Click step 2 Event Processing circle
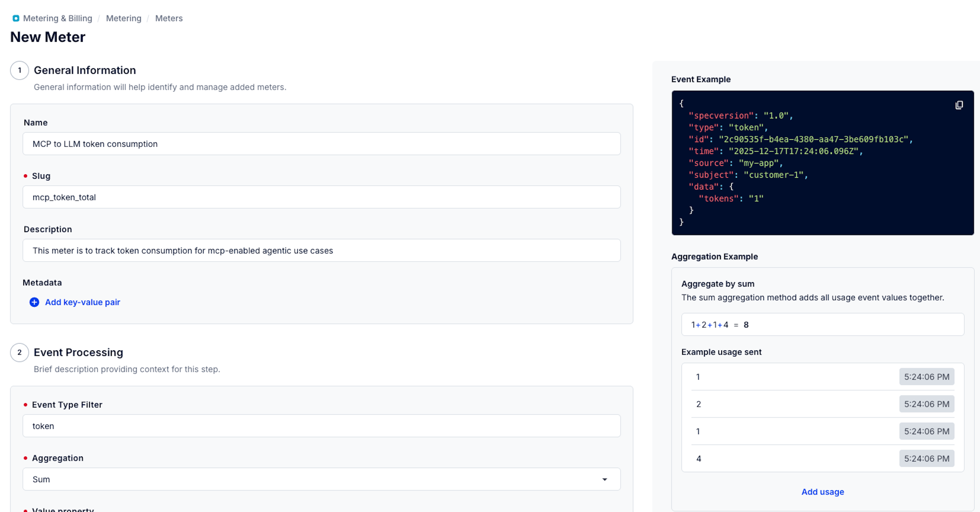 pyautogui.click(x=20, y=352)
